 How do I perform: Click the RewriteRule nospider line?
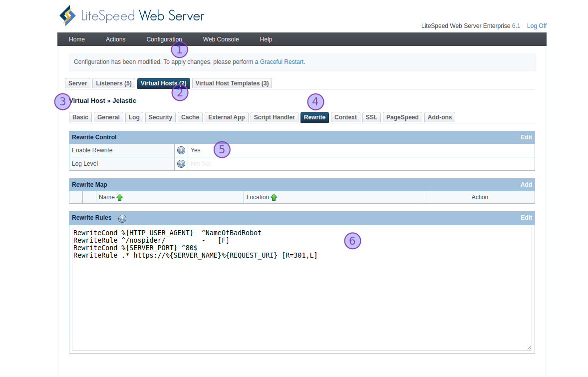tap(151, 241)
